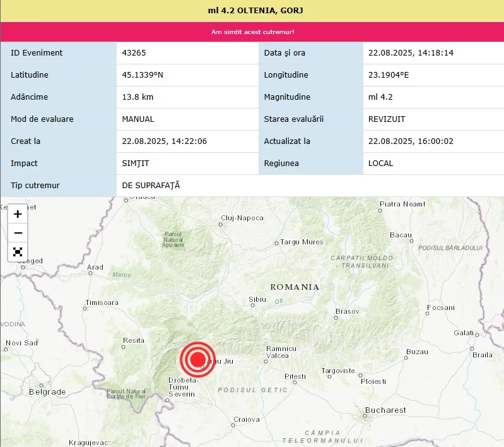Image resolution: width=504 pixels, height=447 pixels.
Task: Click the longitude value 23.1904°E
Action: [x=389, y=75]
